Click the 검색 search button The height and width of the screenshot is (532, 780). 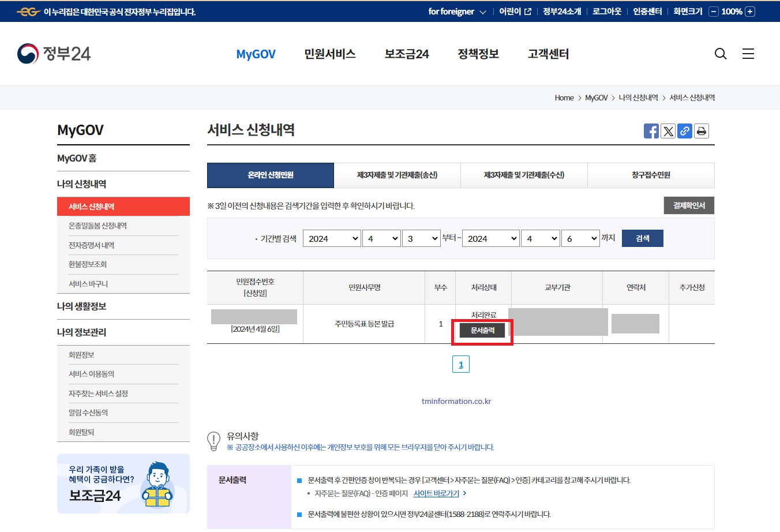(642, 238)
